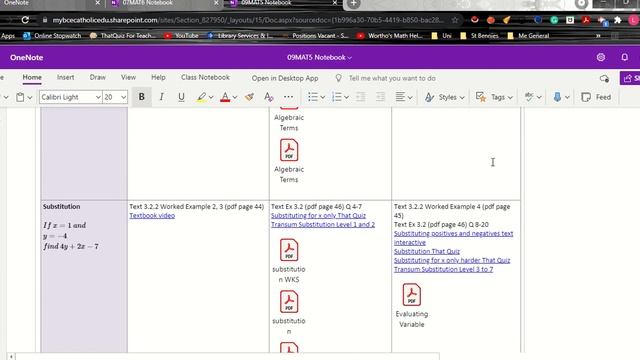The image size is (640, 360).
Task: Open Transum Substitution Level 3 to 7 link
Action: click(443, 269)
